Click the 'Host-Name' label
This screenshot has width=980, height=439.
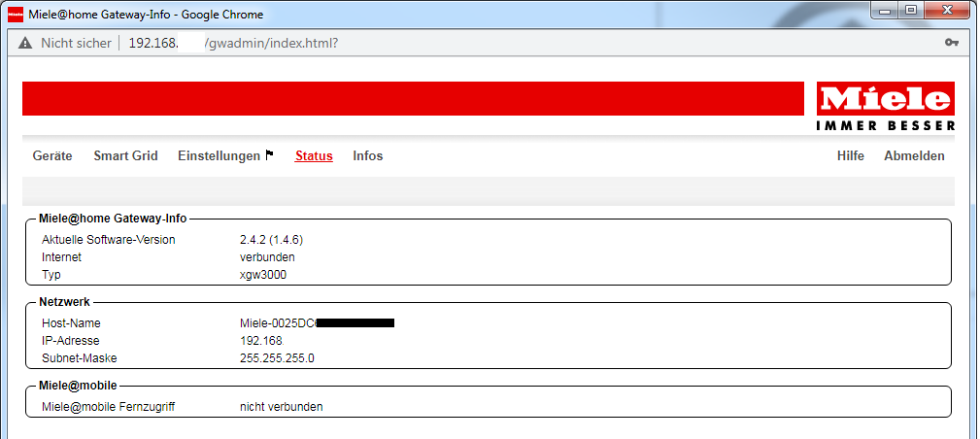click(x=71, y=323)
